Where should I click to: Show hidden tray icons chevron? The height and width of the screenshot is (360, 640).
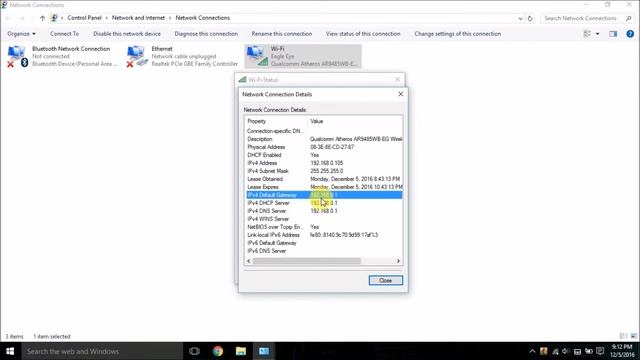click(532, 351)
